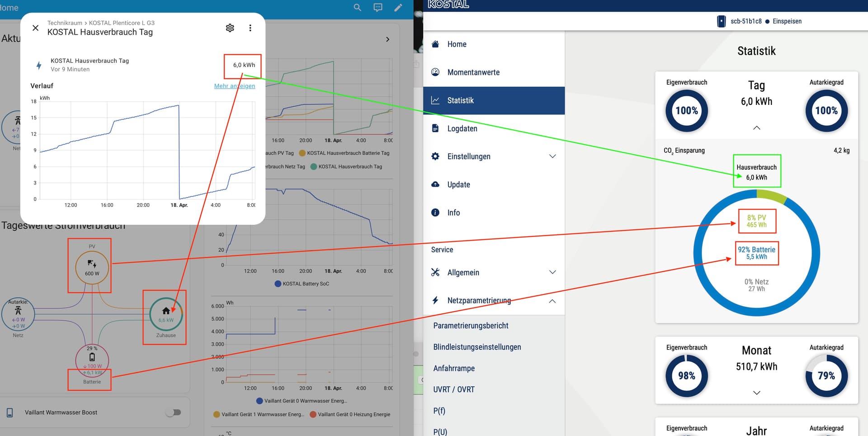The height and width of the screenshot is (436, 868).
Task: Click the Info circle icon
Action: [x=435, y=213]
